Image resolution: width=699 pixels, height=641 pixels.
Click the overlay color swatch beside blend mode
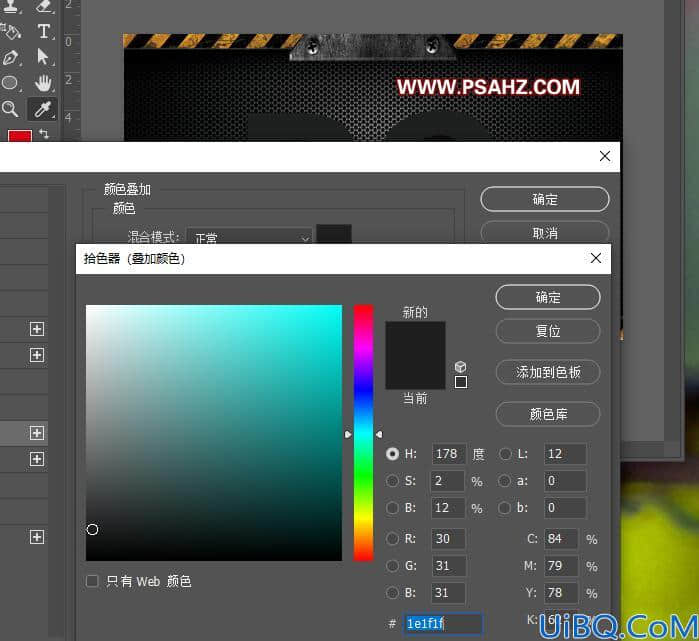(x=334, y=234)
